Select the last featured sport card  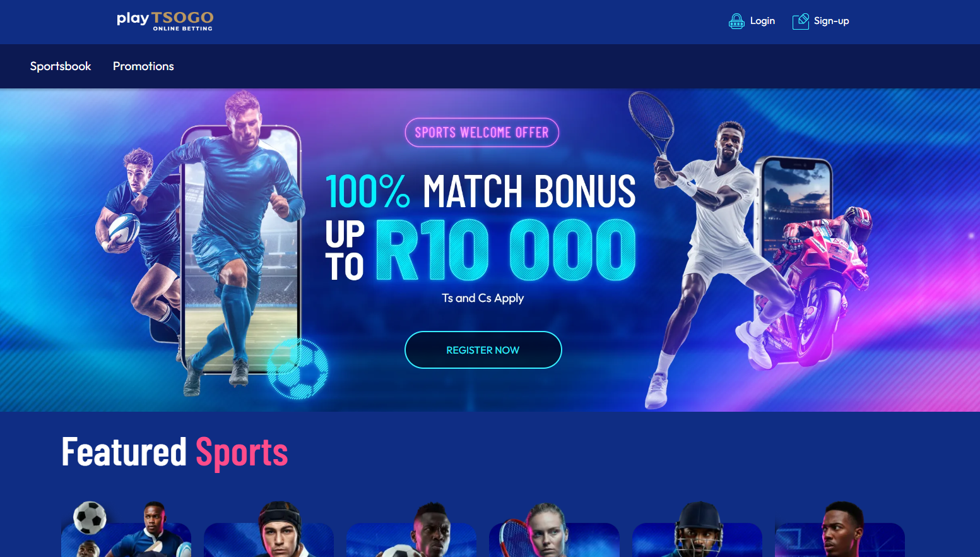[840, 530]
